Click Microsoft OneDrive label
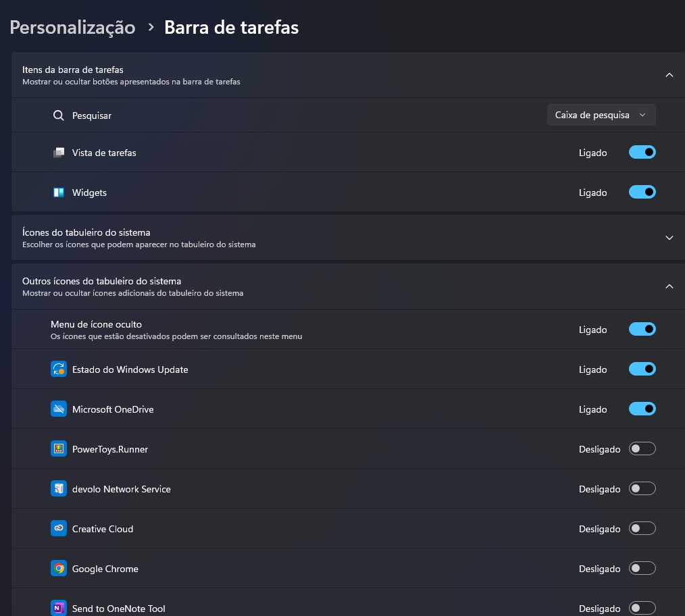The image size is (685, 616). point(113,409)
